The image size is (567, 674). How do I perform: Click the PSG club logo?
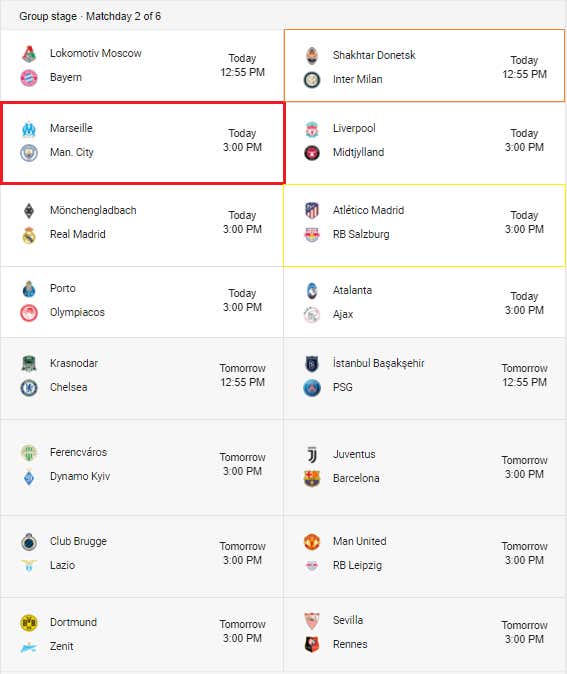click(312, 387)
